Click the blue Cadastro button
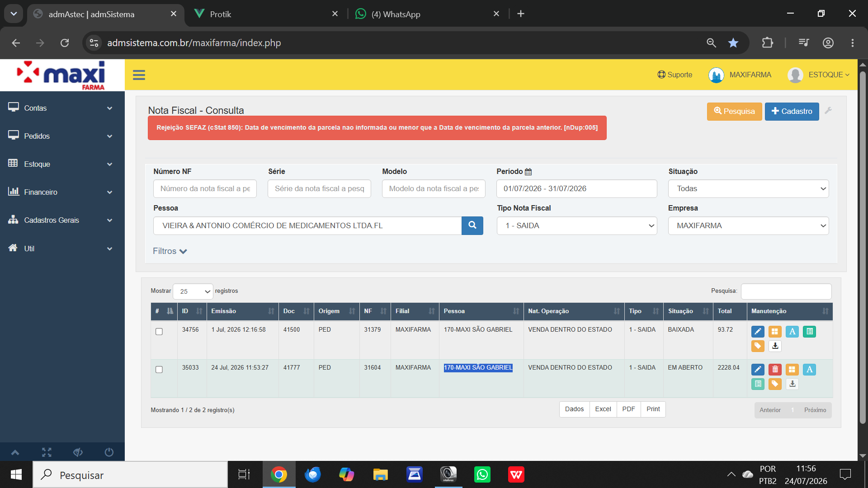Image resolution: width=868 pixels, height=488 pixels. [x=792, y=111]
